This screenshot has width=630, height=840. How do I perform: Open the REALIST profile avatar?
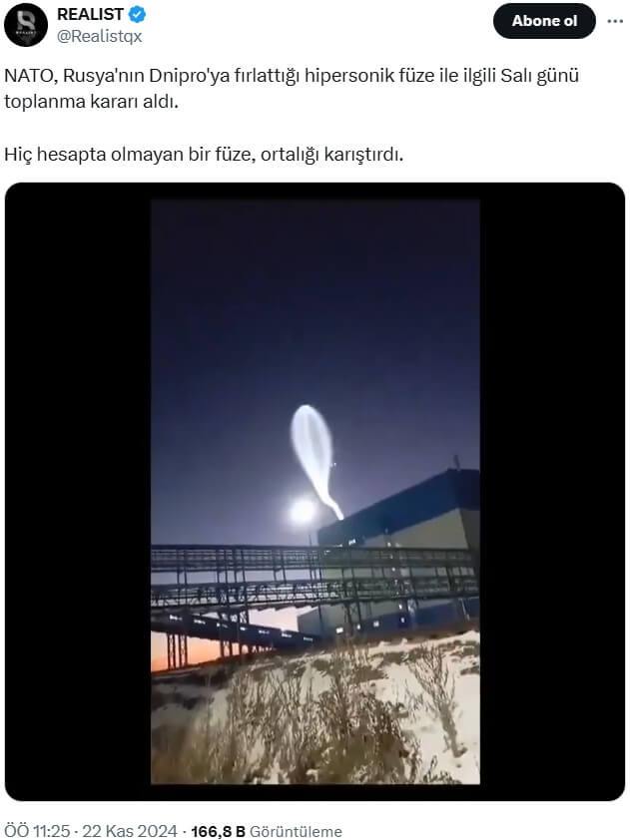pos(26,25)
